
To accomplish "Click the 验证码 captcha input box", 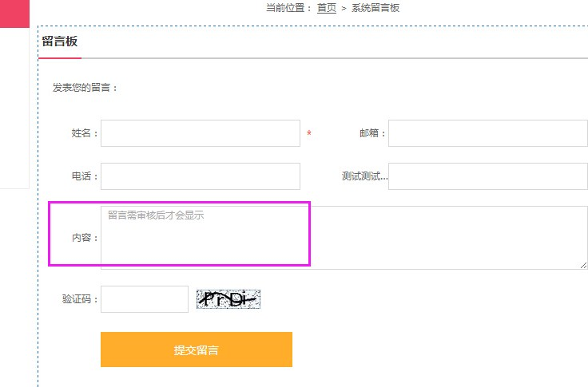I will pyautogui.click(x=145, y=299).
